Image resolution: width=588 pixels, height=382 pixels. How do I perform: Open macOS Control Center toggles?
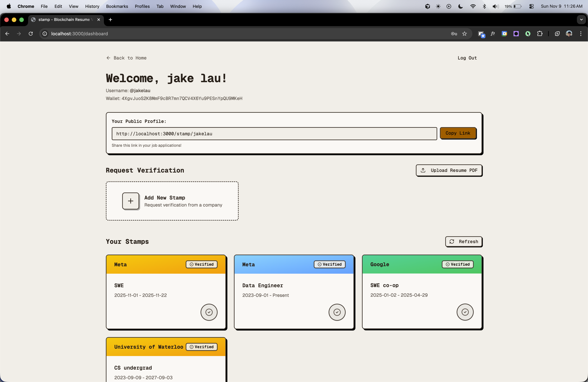(x=531, y=6)
